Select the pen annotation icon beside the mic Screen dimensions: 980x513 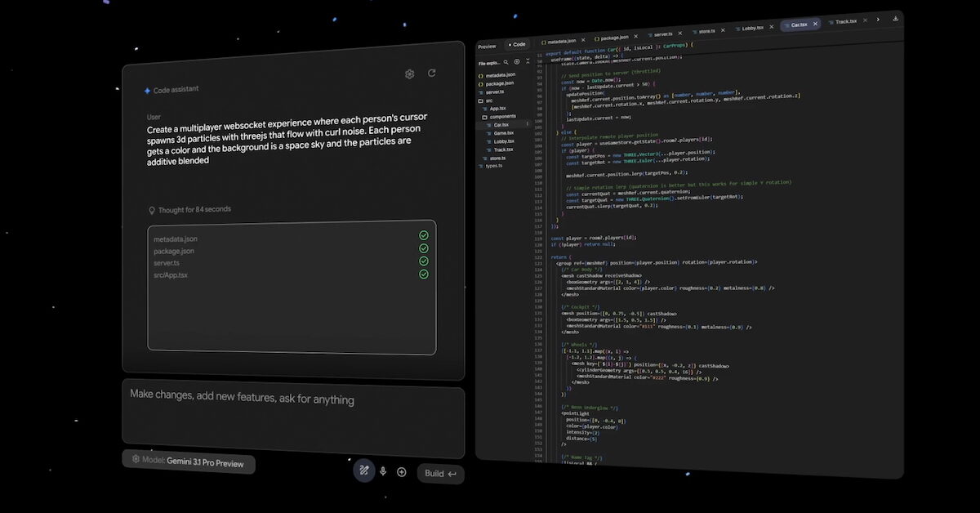click(363, 471)
